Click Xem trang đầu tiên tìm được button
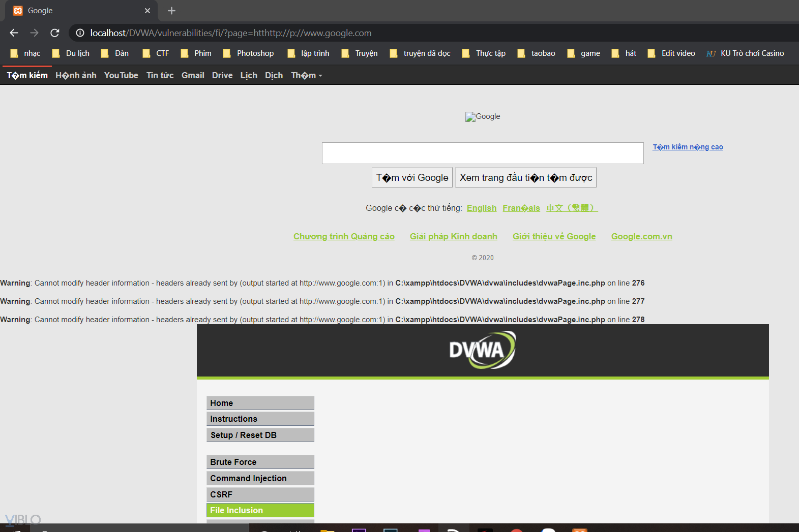 click(x=526, y=177)
